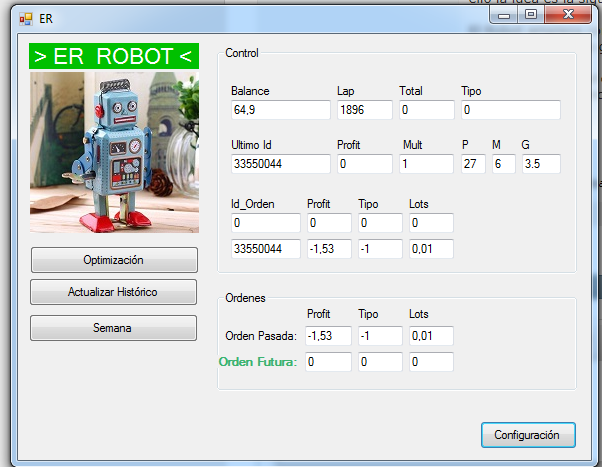Click the G field showing 3.5
The width and height of the screenshot is (602, 467).
[x=541, y=164]
